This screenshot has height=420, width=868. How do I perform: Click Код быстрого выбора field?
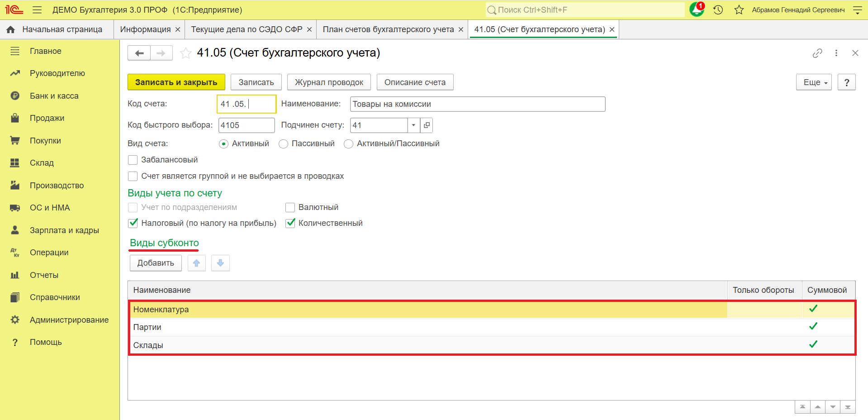247,125
